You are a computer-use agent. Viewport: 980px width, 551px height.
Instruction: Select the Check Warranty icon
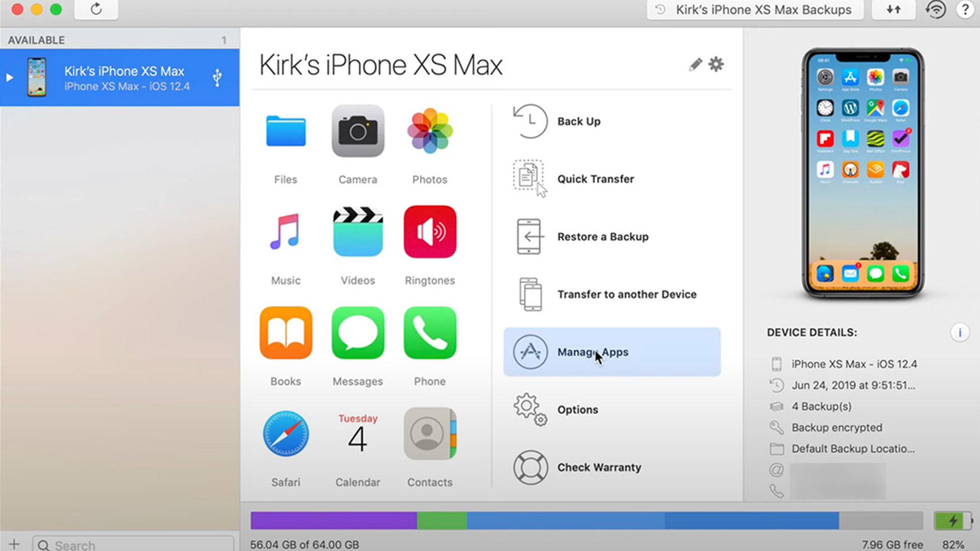coord(530,467)
